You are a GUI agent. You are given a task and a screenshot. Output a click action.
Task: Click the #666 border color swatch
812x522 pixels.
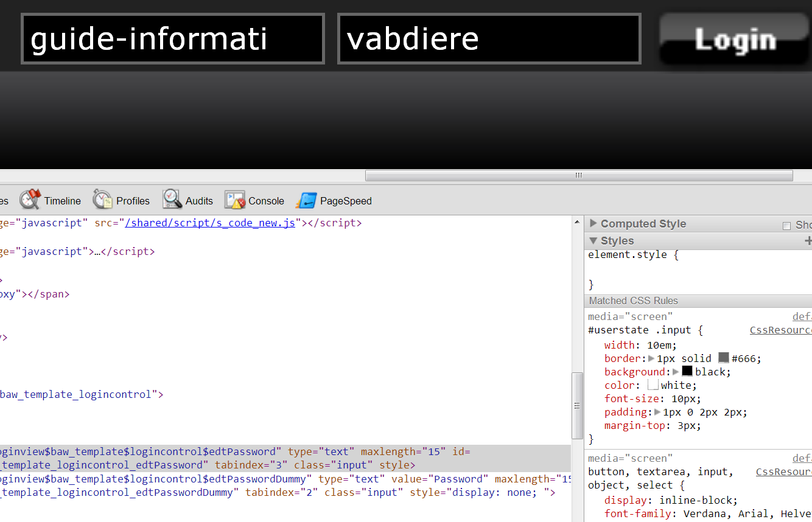coord(724,358)
